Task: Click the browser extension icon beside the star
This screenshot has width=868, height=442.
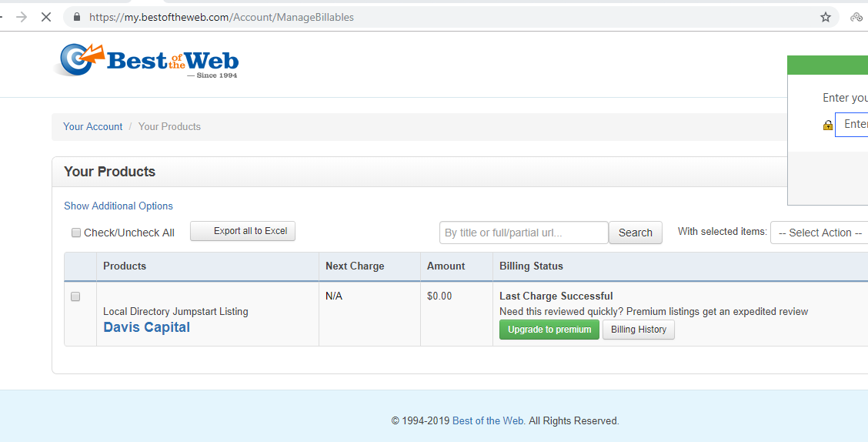Action: point(857,17)
